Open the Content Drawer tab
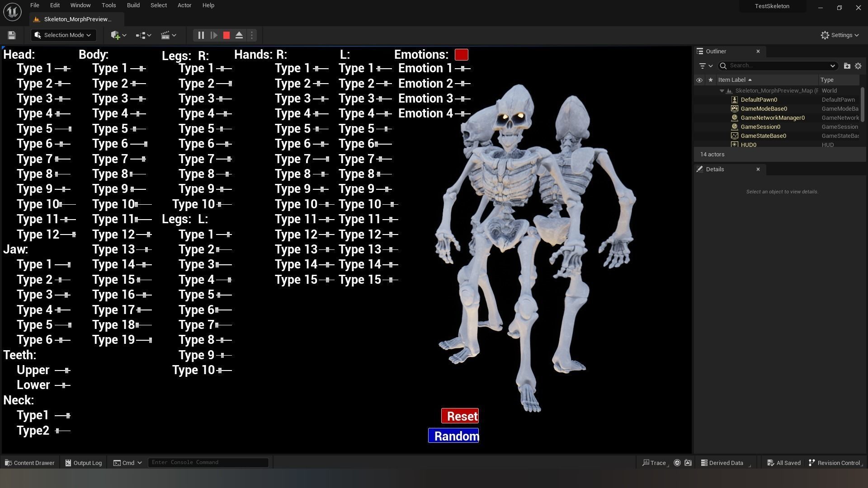This screenshot has height=488, width=868. (29, 463)
